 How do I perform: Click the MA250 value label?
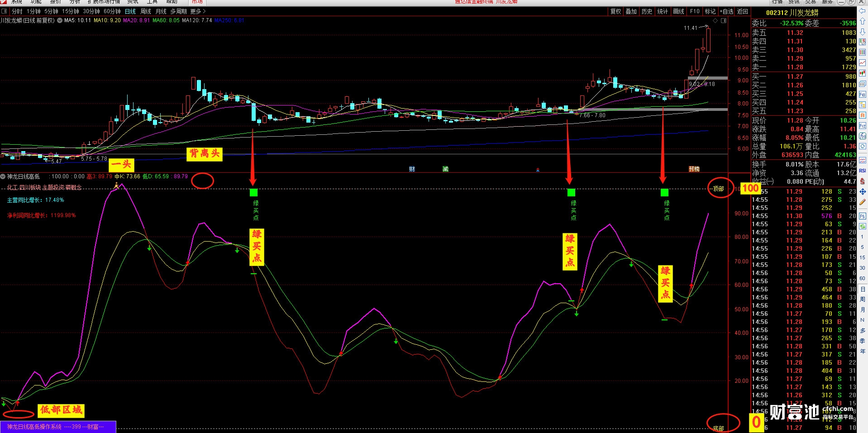(x=229, y=20)
